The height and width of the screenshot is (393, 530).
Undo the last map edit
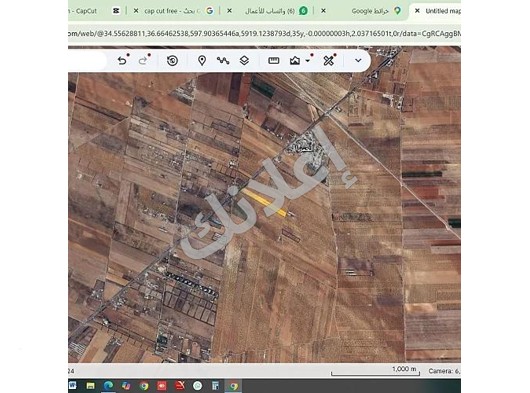[122, 61]
